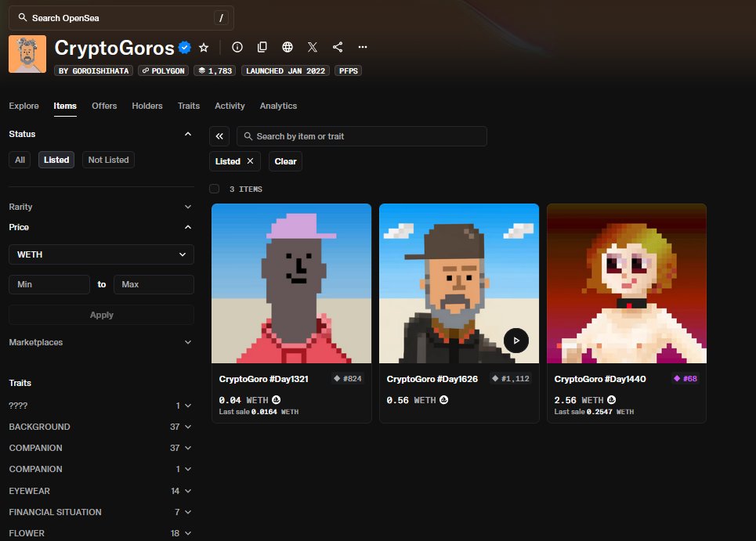Click the OpenSea icon beside 0.56 WETH

(444, 400)
